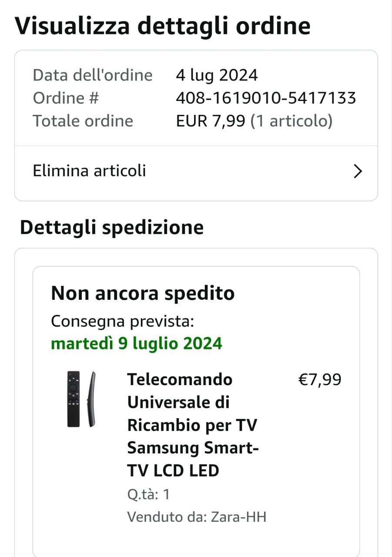Tap the chevron arrow beside Elimina articoli

click(358, 171)
